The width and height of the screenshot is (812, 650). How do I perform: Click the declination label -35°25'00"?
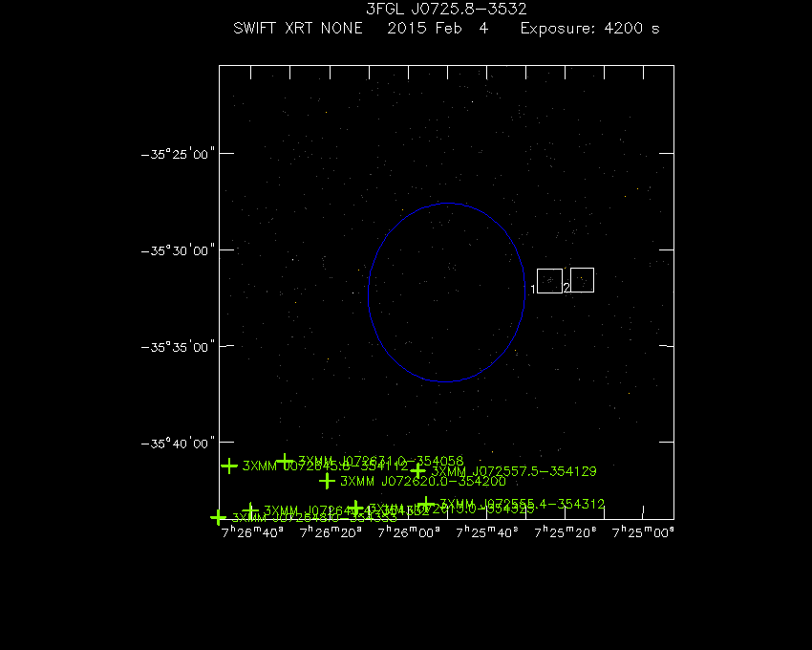[178, 154]
